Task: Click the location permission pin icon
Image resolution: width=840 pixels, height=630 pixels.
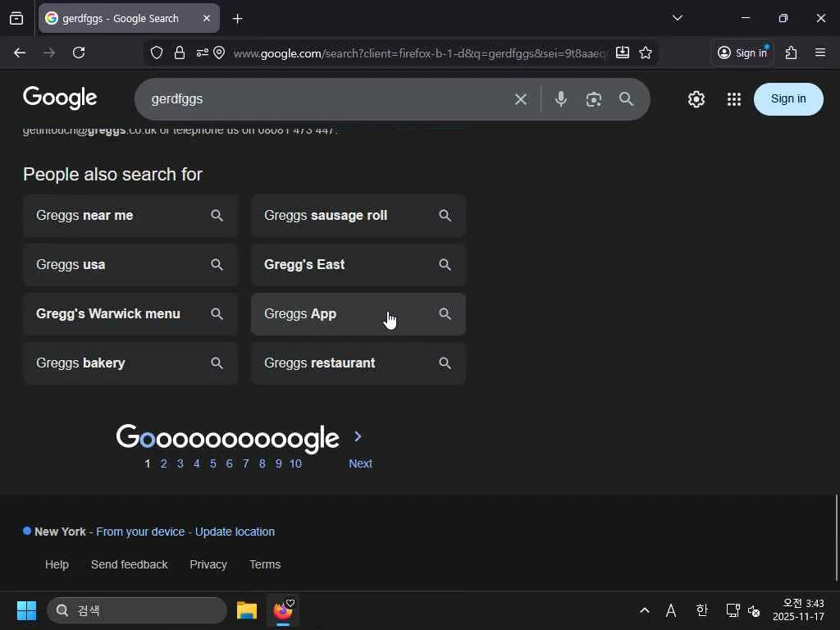Action: pyautogui.click(x=219, y=52)
